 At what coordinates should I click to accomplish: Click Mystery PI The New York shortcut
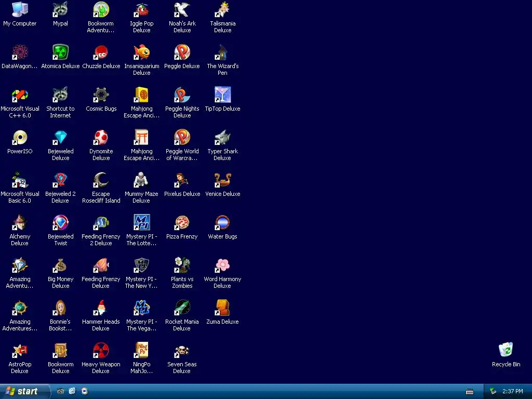(141, 265)
